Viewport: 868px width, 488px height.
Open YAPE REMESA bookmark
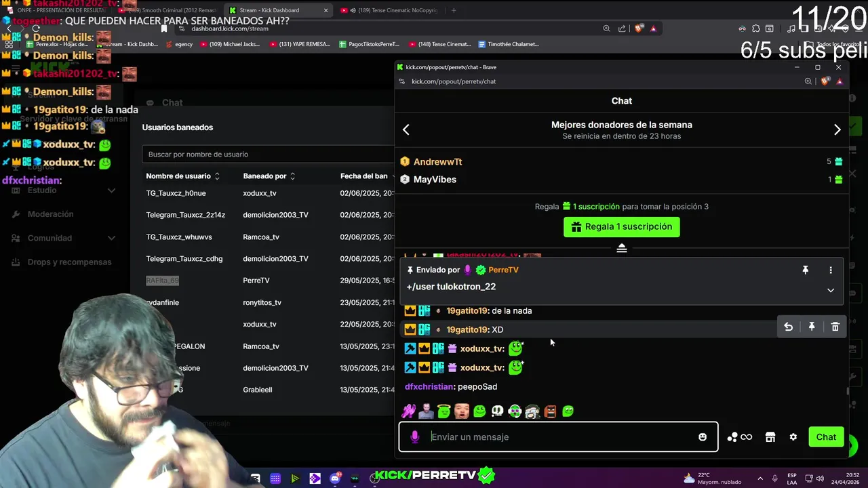(300, 44)
